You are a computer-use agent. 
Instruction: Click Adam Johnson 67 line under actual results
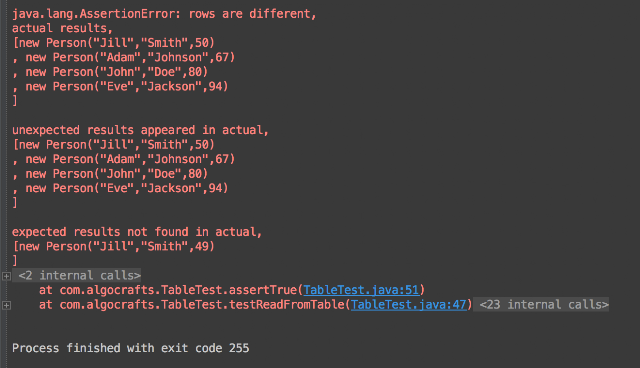[124, 57]
